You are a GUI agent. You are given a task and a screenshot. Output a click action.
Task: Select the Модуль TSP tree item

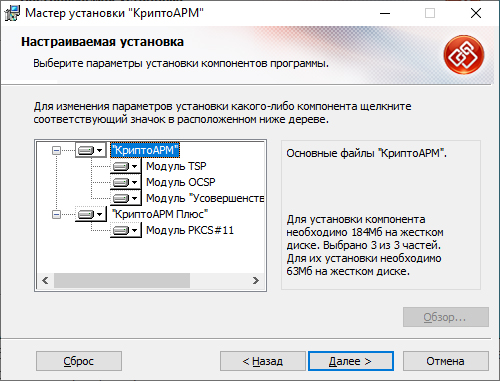tap(176, 166)
